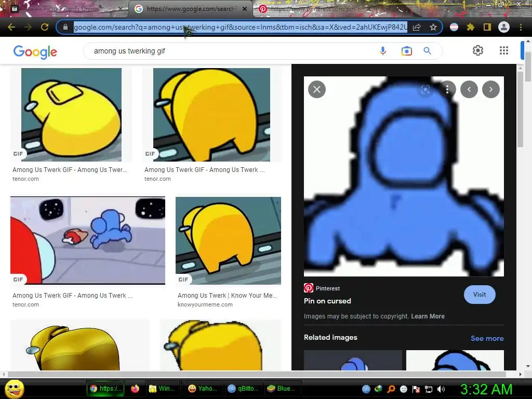This screenshot has height=399, width=532.
Task: Click the forward navigation arrow
Action: pos(28,27)
